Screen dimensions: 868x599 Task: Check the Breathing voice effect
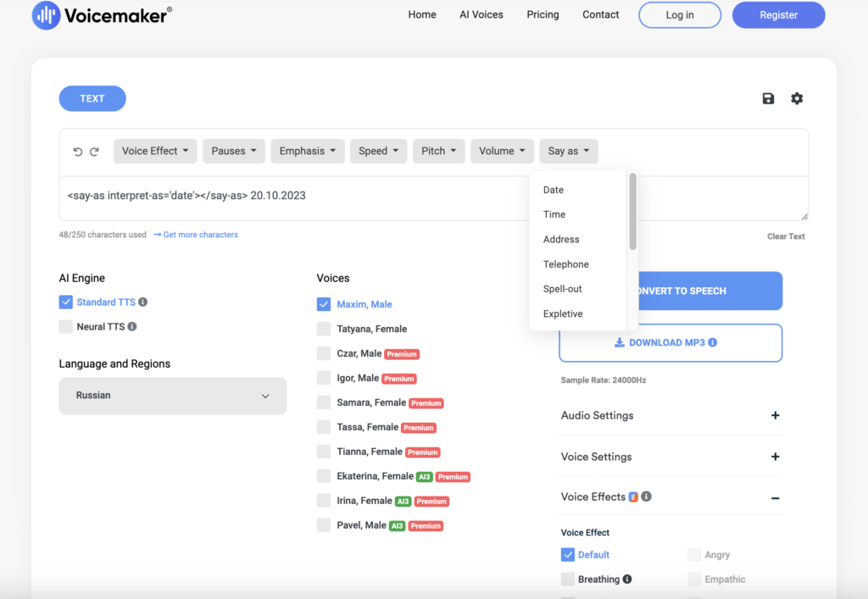568,580
